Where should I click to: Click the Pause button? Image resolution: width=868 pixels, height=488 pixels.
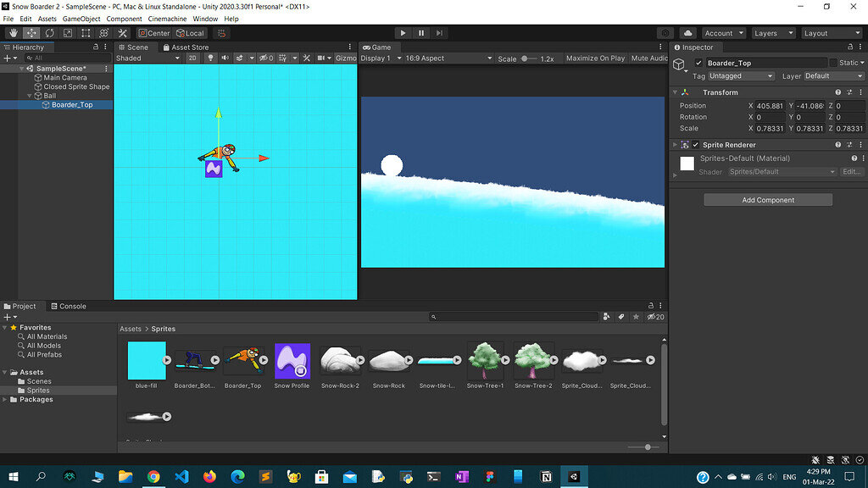421,33
